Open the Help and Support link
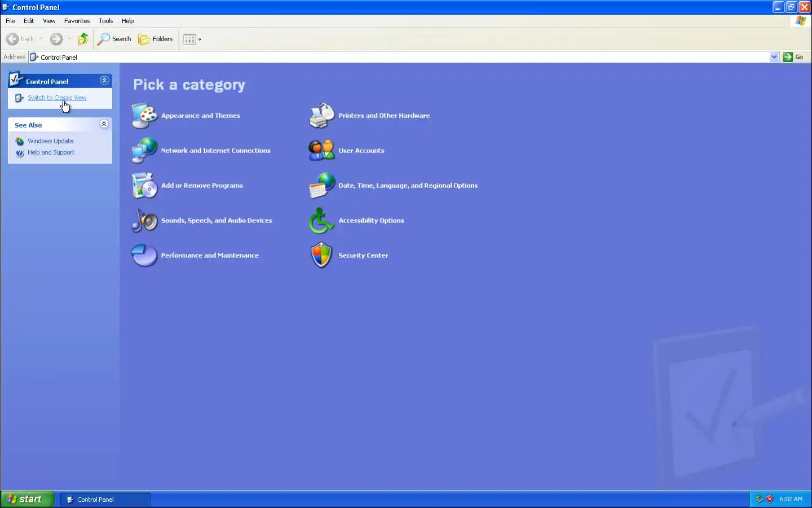The image size is (812, 508). tap(51, 152)
